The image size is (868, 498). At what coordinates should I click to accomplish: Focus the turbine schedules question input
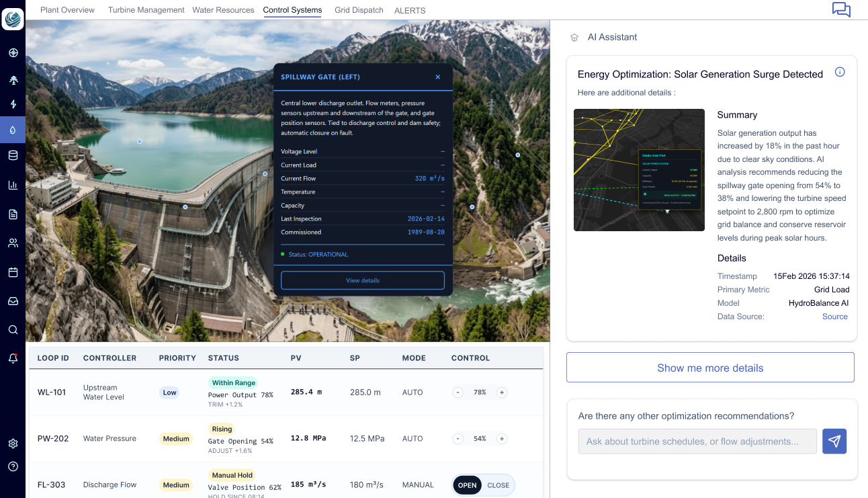[x=697, y=442]
